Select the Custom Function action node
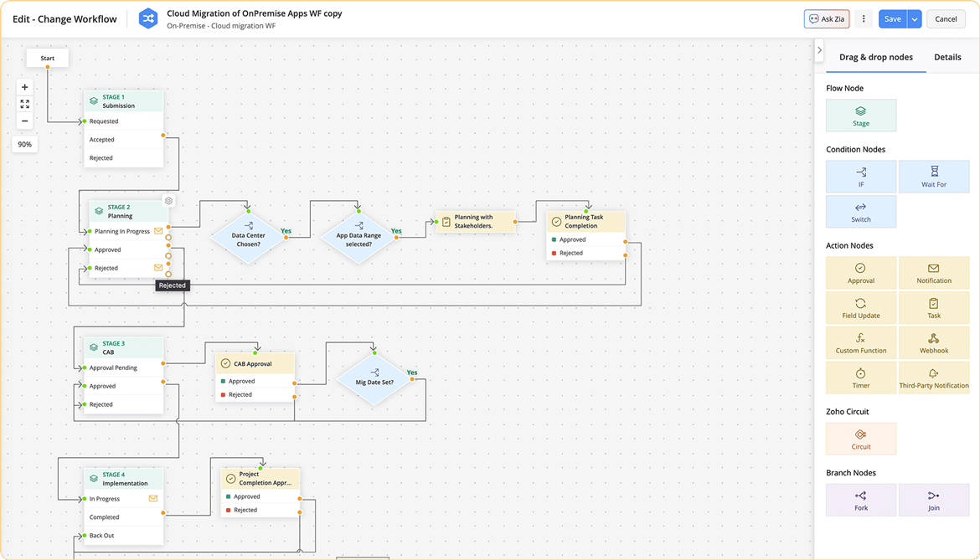Viewport: 980px width, 560px height. click(860, 342)
